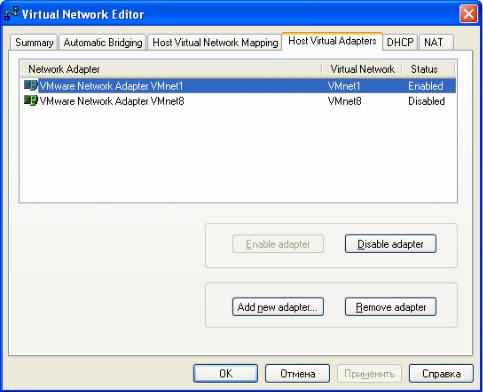Select the Host Virtual Adapters tab

coord(332,41)
